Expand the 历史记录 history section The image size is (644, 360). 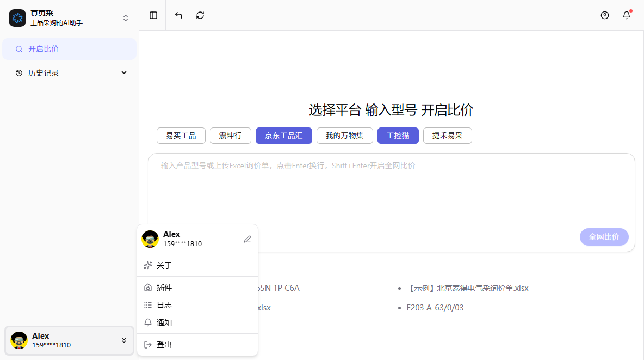coord(124,72)
